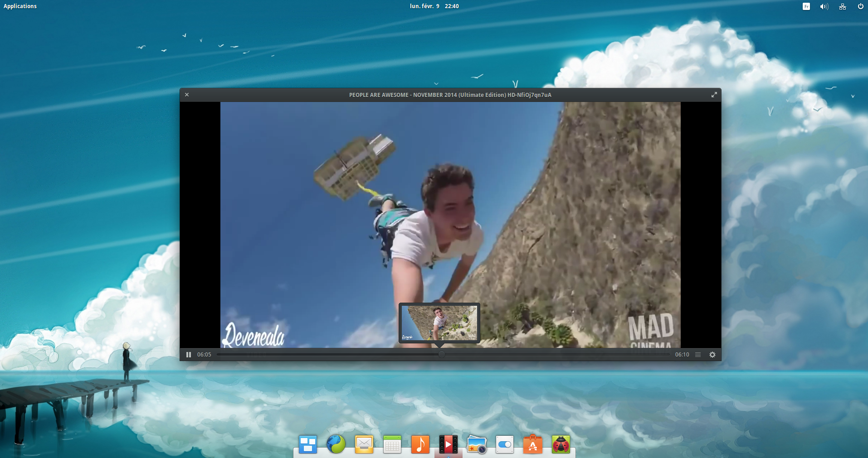Launch the web browser globe icon
This screenshot has width=868, height=458.
click(x=336, y=444)
